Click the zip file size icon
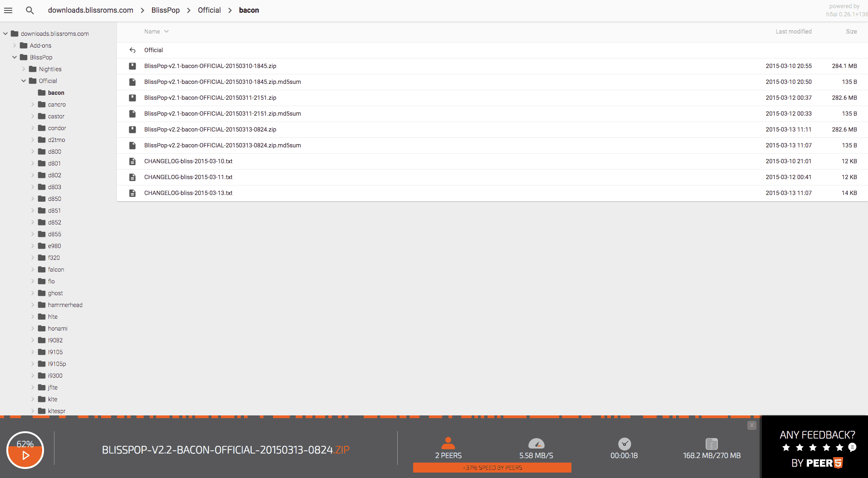This screenshot has height=478, width=868. pos(712,444)
